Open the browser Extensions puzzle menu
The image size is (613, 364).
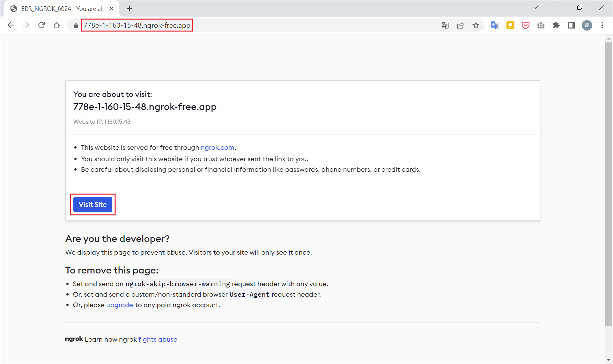[x=556, y=25]
